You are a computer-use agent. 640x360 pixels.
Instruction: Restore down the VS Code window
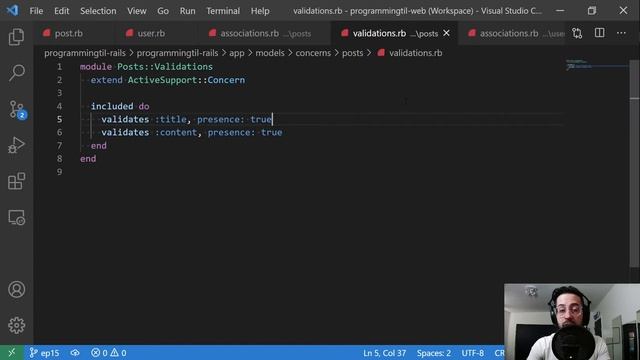pyautogui.click(x=592, y=11)
